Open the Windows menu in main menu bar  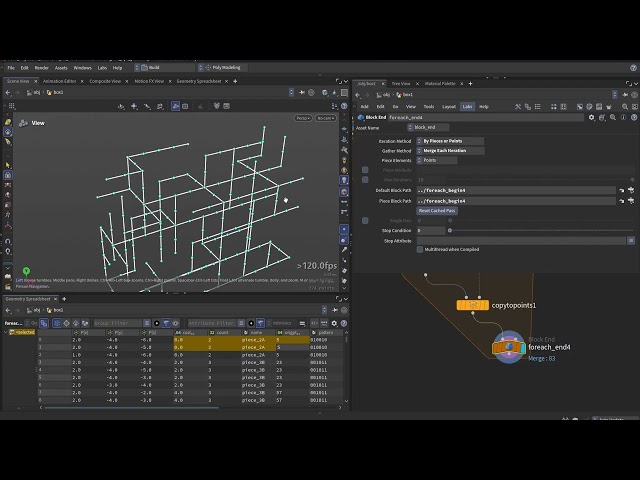(x=82, y=68)
